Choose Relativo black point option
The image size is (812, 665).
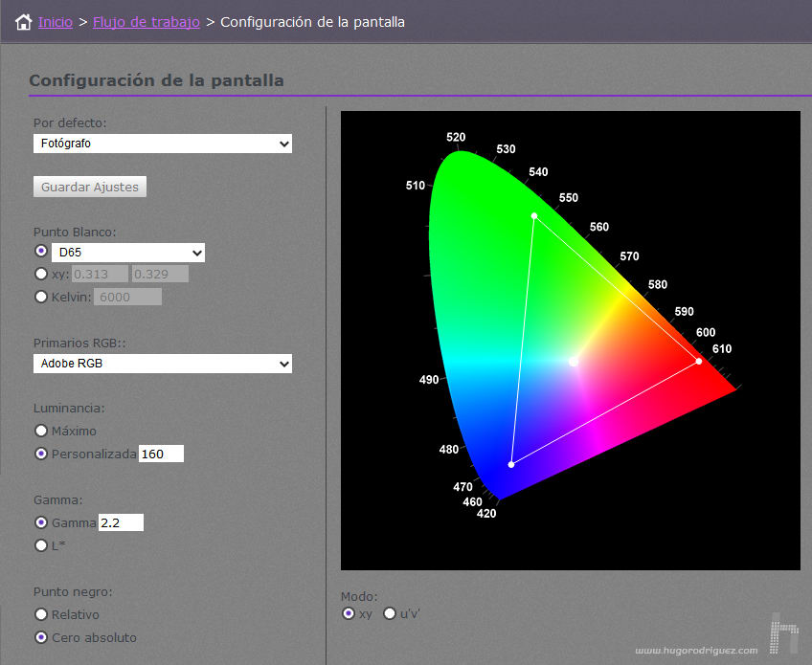tap(41, 614)
